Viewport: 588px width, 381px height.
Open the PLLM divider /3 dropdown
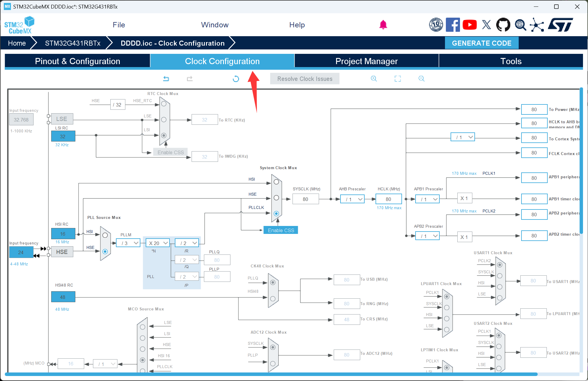(x=128, y=243)
